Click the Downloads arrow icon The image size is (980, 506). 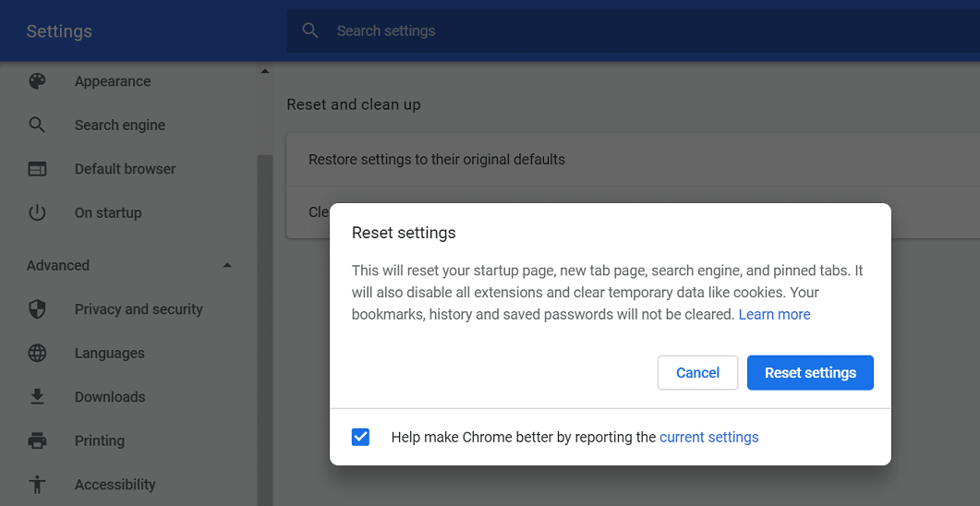pos(37,397)
